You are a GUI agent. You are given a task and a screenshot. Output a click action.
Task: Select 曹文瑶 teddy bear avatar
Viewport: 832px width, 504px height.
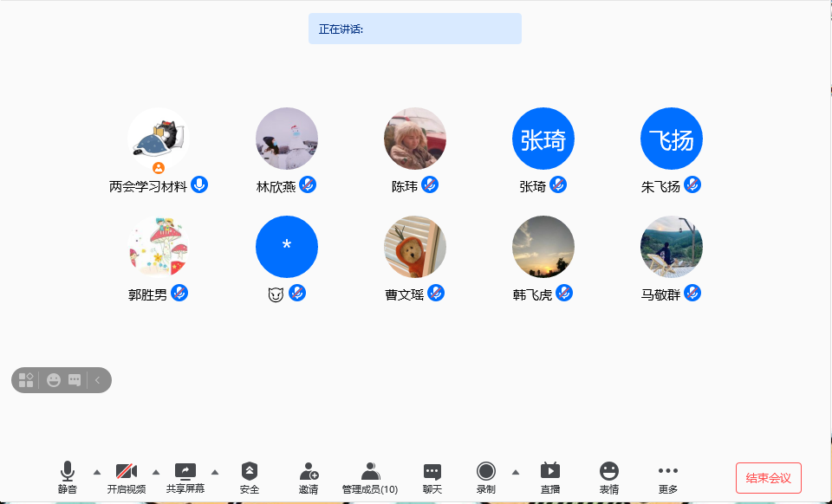pyautogui.click(x=415, y=247)
